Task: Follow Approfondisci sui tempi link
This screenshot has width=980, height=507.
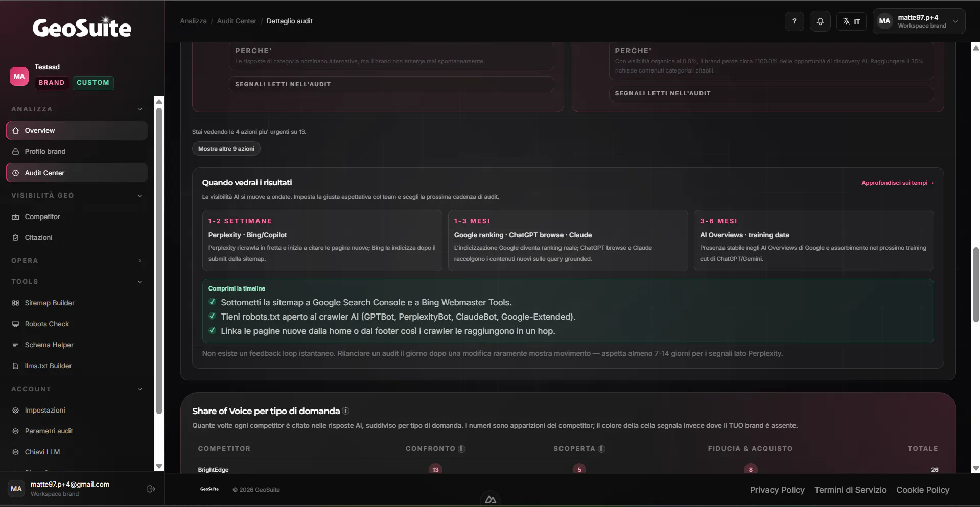Action: pos(897,183)
